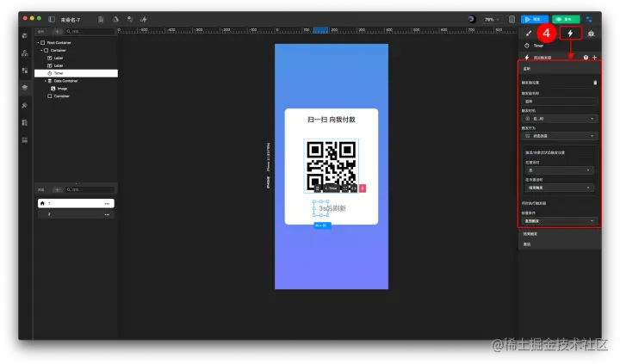The image size is (620, 364).
Task: Add component with plus button above tree
Action: point(57,31)
